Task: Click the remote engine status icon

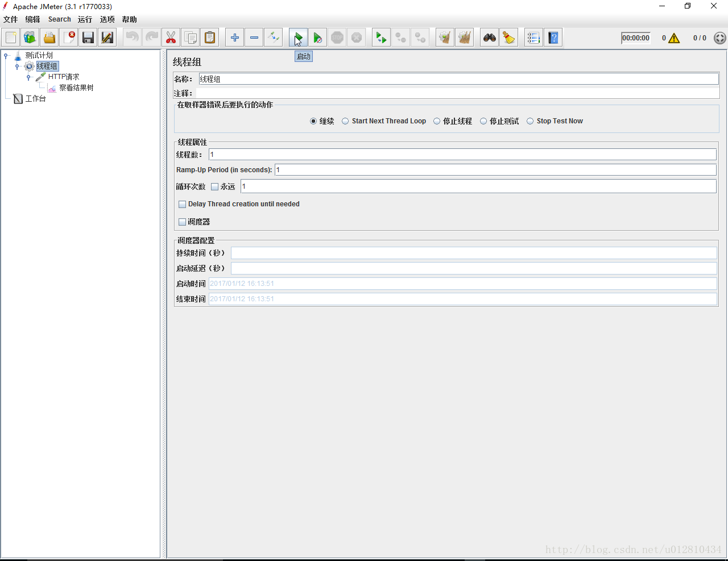Action: tap(720, 38)
